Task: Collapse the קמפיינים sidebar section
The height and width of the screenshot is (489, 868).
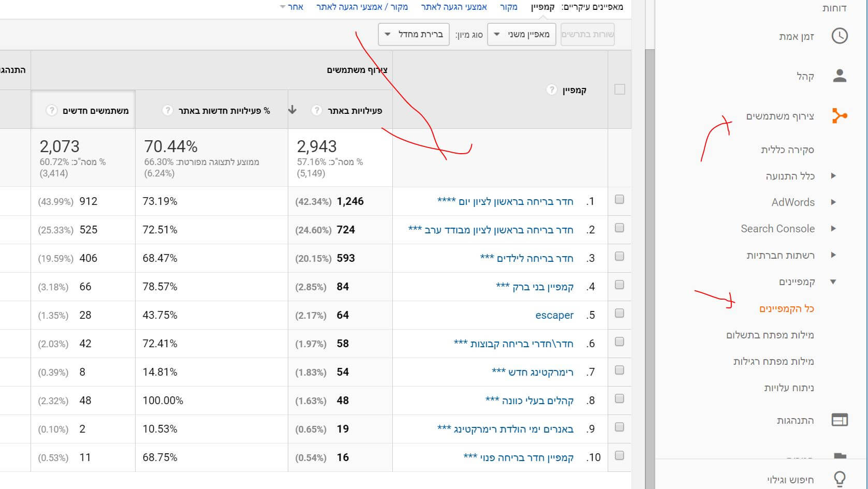Action: [x=833, y=281]
